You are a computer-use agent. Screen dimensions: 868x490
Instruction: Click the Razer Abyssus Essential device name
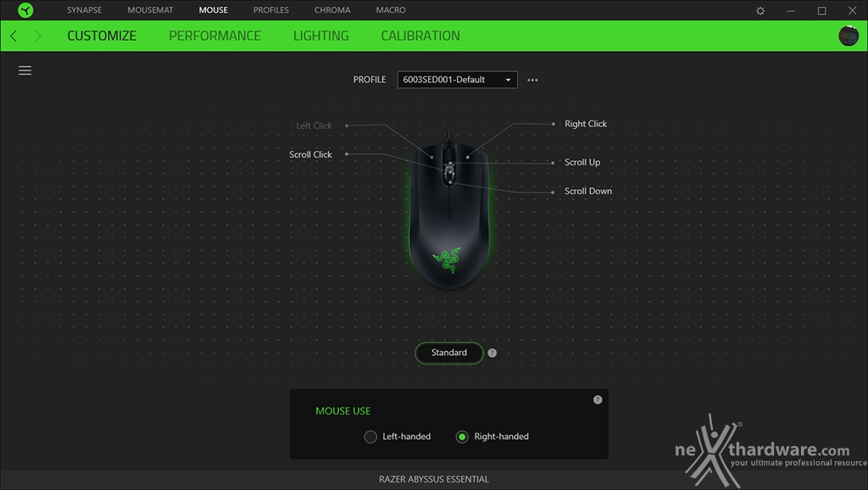pyautogui.click(x=434, y=480)
